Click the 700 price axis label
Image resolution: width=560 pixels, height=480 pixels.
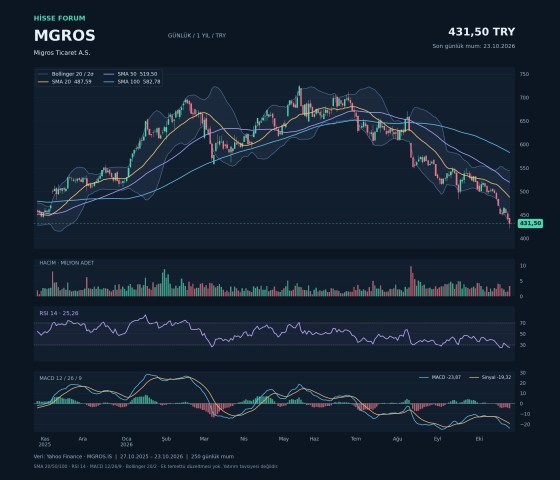[x=525, y=98]
